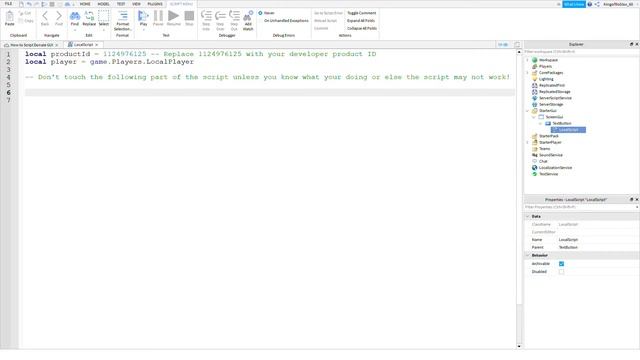Select ReplicatedStorage in Explorer
Image resolution: width=640 pixels, height=360 pixels.
click(554, 92)
